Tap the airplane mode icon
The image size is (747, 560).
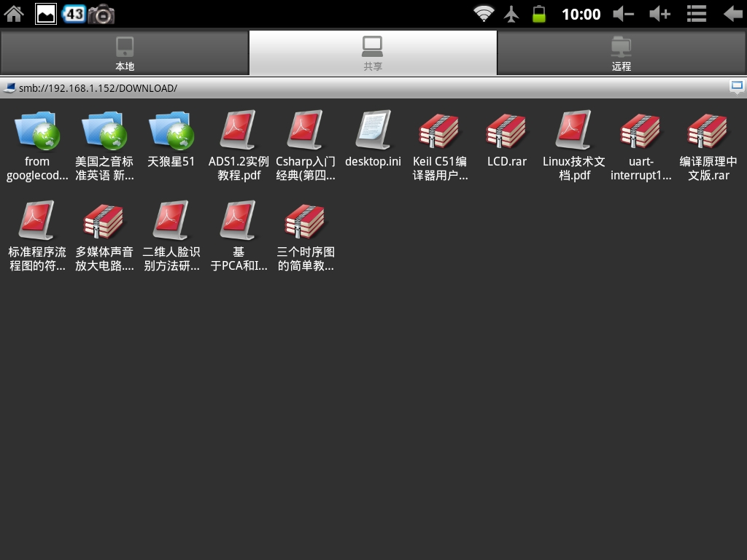pyautogui.click(x=511, y=14)
